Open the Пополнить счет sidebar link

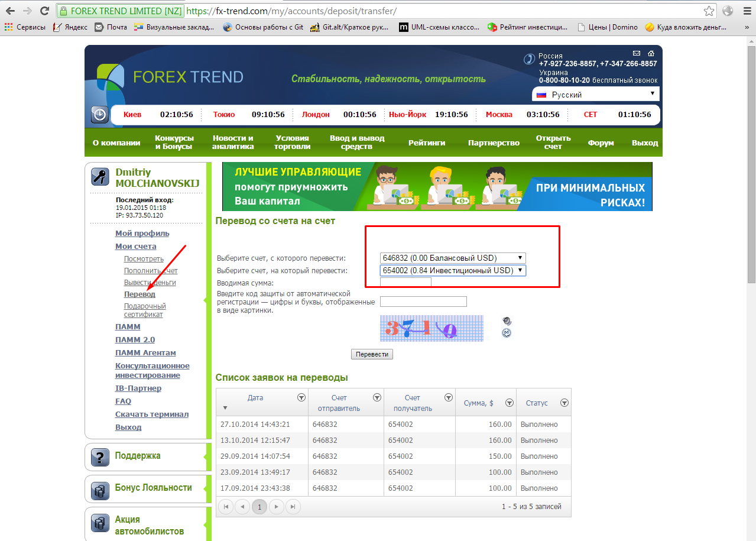pos(151,271)
